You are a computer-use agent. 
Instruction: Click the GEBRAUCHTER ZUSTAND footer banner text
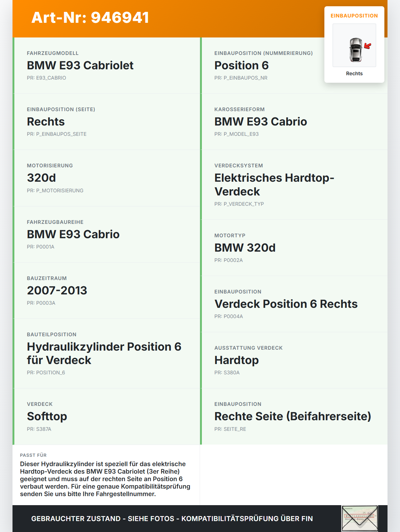[x=172, y=519]
